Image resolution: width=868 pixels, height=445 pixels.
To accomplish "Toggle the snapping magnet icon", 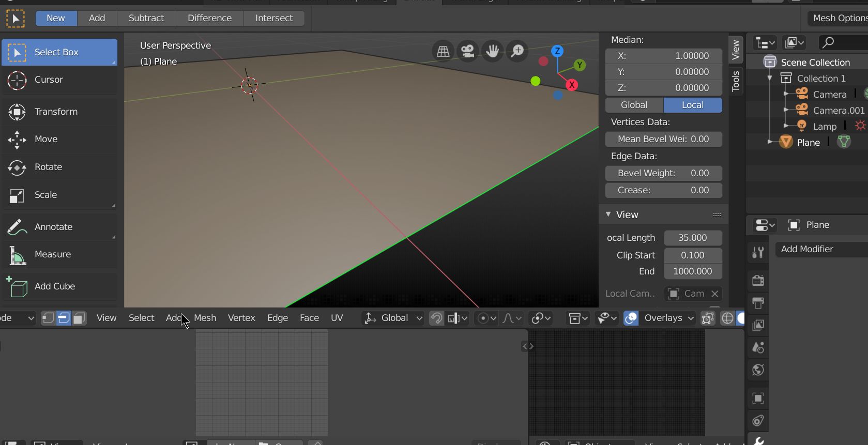I will point(436,318).
